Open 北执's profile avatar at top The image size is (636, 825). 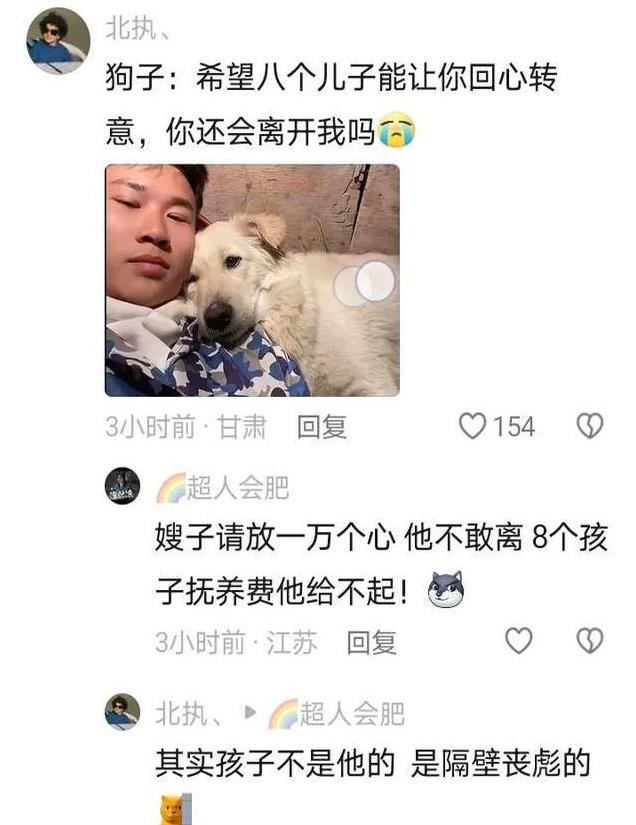[x=58, y=41]
